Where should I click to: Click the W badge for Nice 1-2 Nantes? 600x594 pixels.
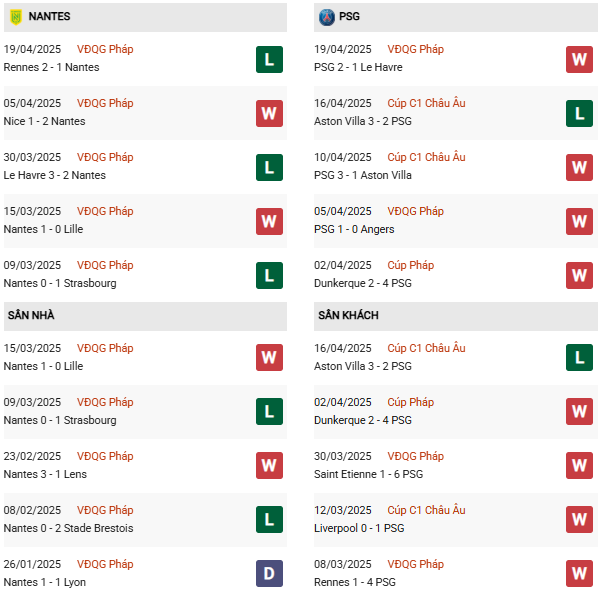[x=269, y=113]
